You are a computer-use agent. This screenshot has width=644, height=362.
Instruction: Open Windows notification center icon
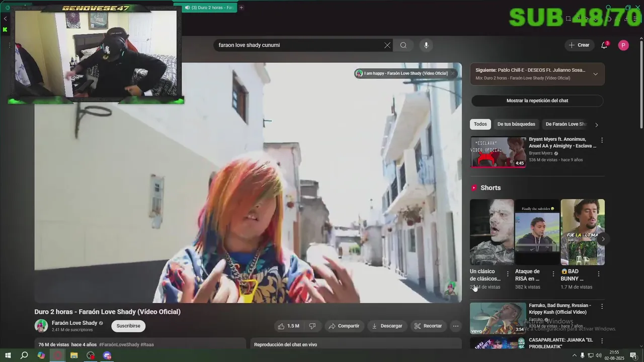click(x=633, y=356)
